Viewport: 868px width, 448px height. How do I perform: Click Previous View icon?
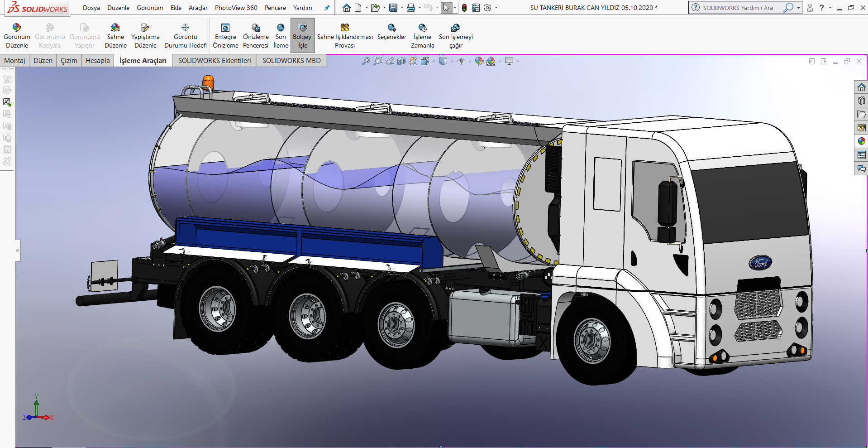pyautogui.click(x=390, y=61)
